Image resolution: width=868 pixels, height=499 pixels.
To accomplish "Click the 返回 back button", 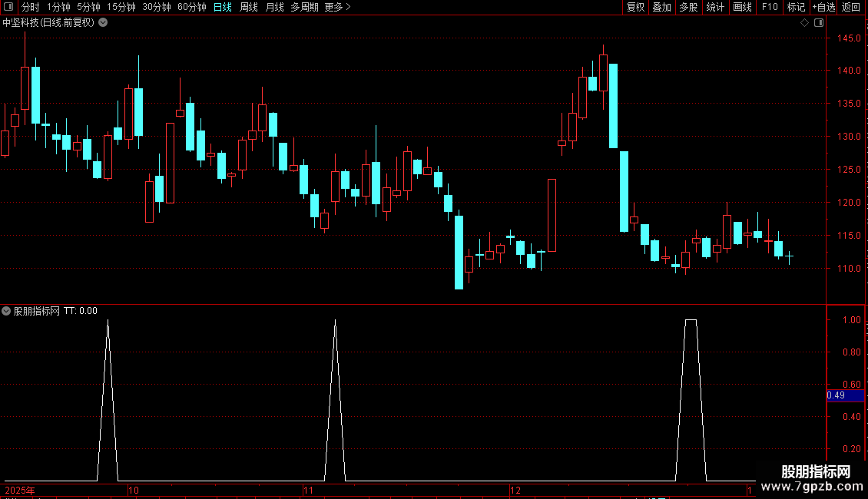I will [x=851, y=7].
